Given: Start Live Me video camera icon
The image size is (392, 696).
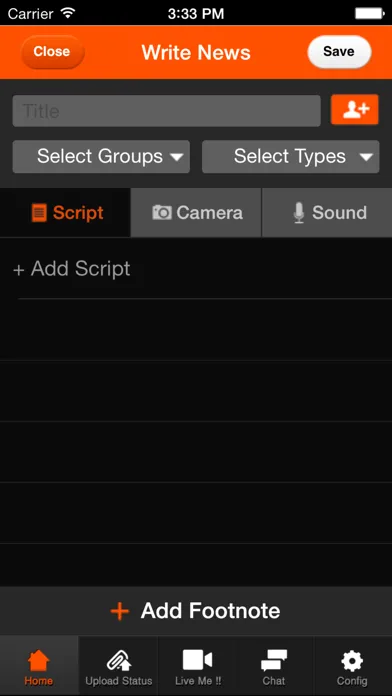Looking at the screenshot, I should [x=198, y=660].
